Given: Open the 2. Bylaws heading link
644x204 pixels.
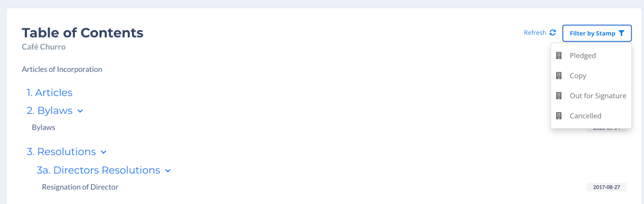Looking at the screenshot, I should (x=50, y=111).
